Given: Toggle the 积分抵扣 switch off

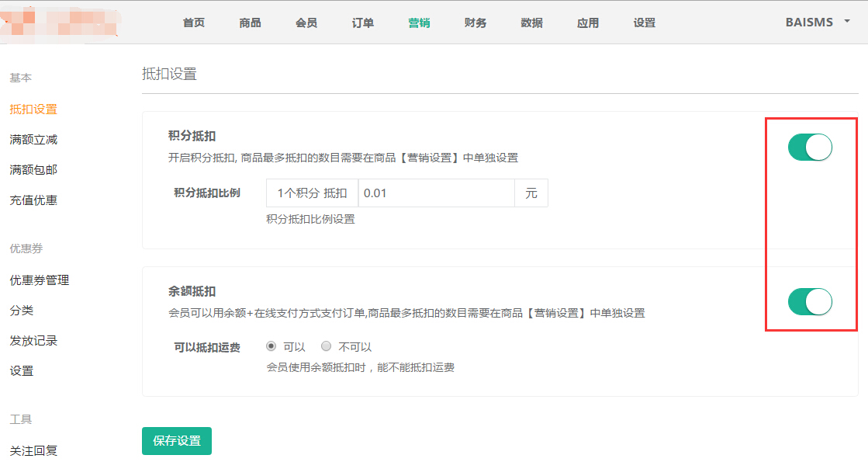Looking at the screenshot, I should (810, 147).
